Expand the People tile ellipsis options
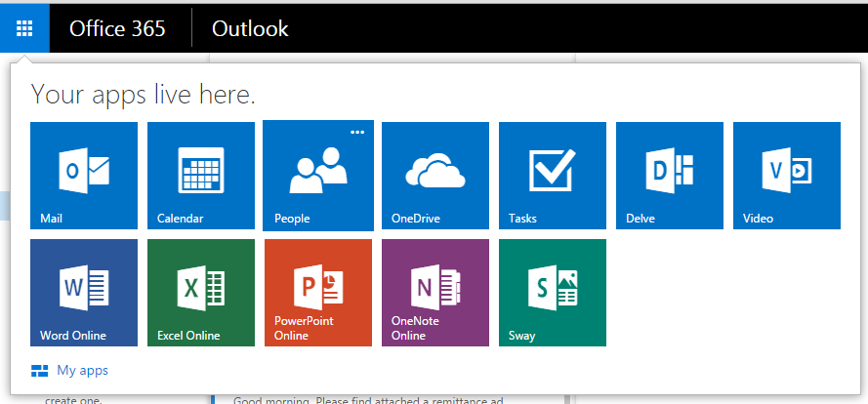868x404 pixels. tap(357, 132)
